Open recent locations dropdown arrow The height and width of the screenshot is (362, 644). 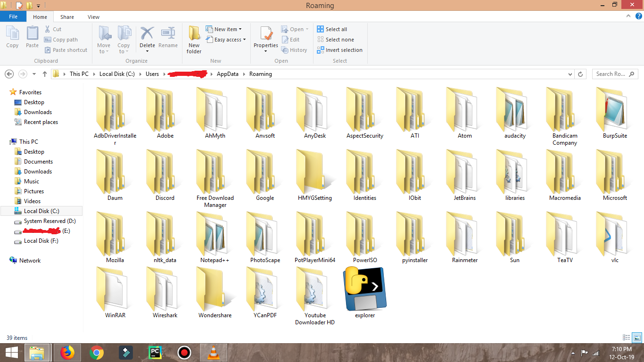click(x=34, y=74)
